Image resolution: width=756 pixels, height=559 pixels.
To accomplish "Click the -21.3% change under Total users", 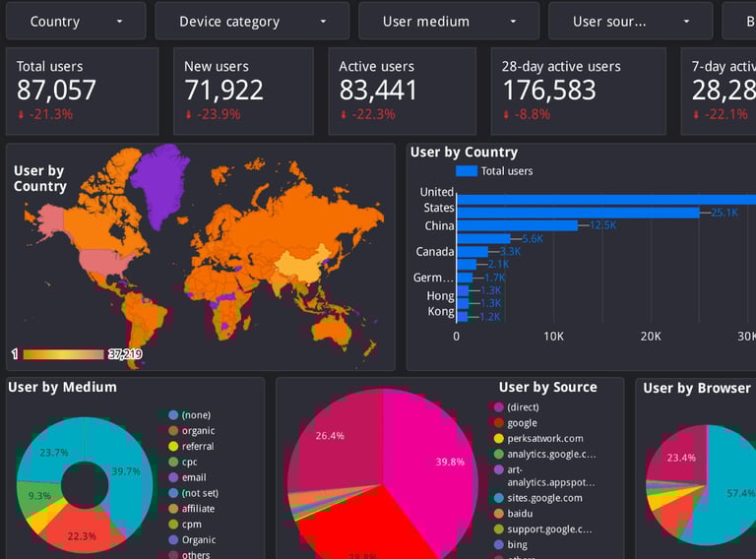I will [45, 115].
